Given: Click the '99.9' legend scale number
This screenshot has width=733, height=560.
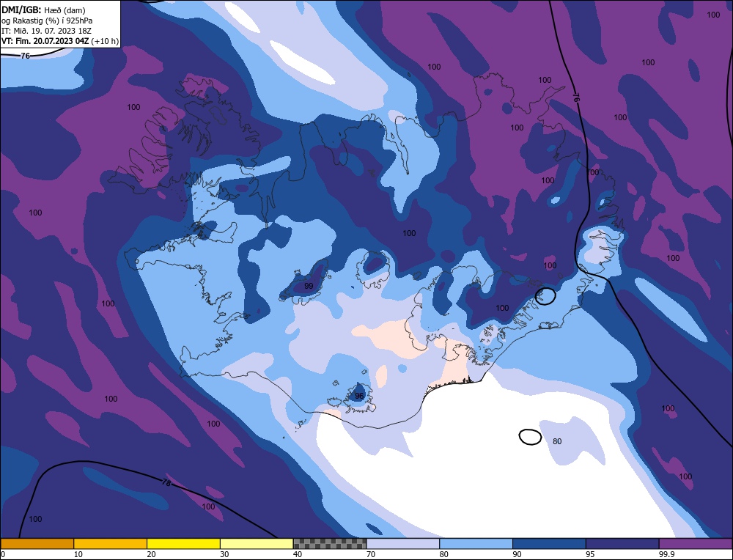Looking at the screenshot, I should pos(668,554).
